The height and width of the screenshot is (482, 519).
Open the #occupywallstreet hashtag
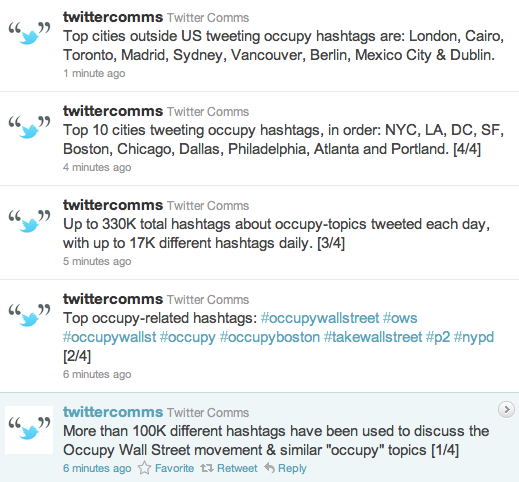[320, 318]
